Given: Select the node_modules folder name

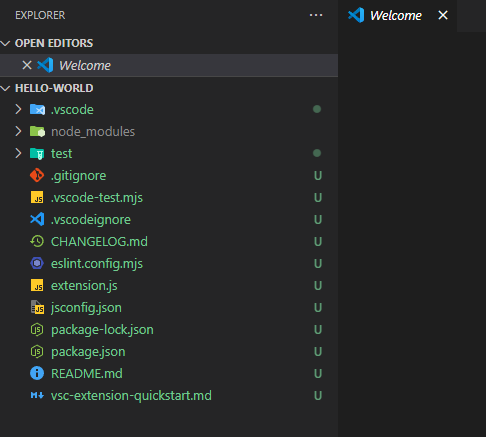Looking at the screenshot, I should click(93, 132).
